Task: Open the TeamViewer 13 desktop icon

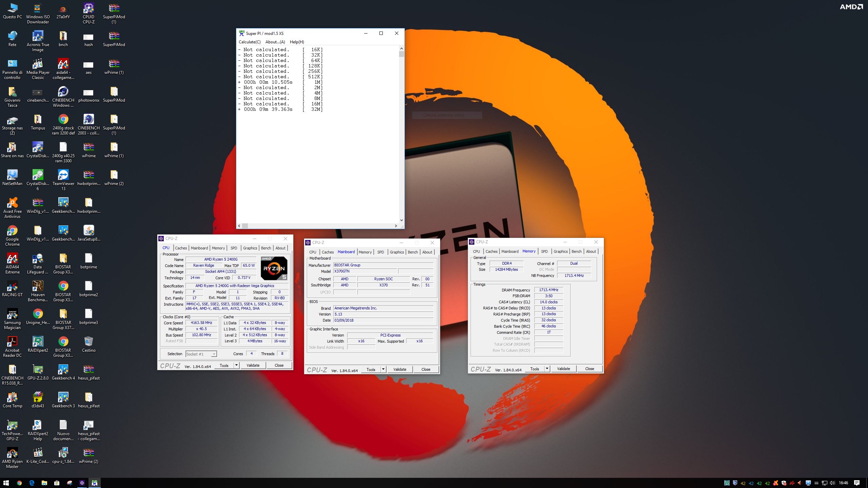Action: (63, 180)
